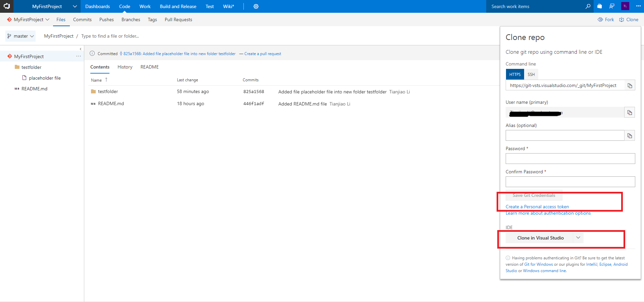This screenshot has width=644, height=302.
Task: Select the SSH clone option
Action: (531, 74)
